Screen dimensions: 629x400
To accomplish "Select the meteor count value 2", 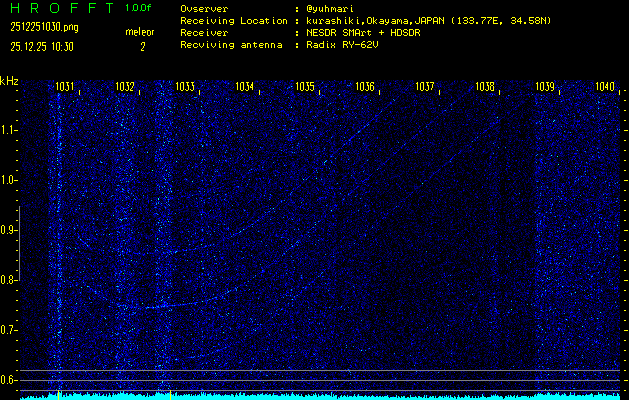I will (x=142, y=46).
